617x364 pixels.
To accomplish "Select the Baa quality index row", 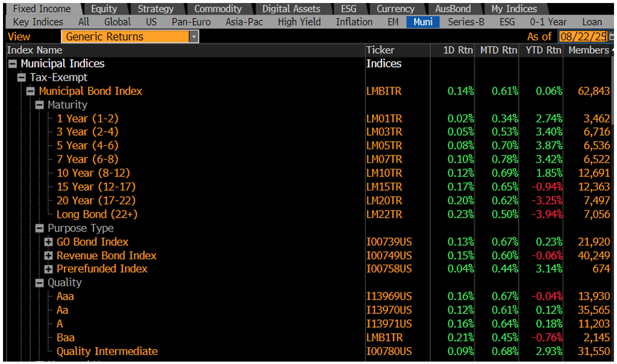I will [x=66, y=337].
